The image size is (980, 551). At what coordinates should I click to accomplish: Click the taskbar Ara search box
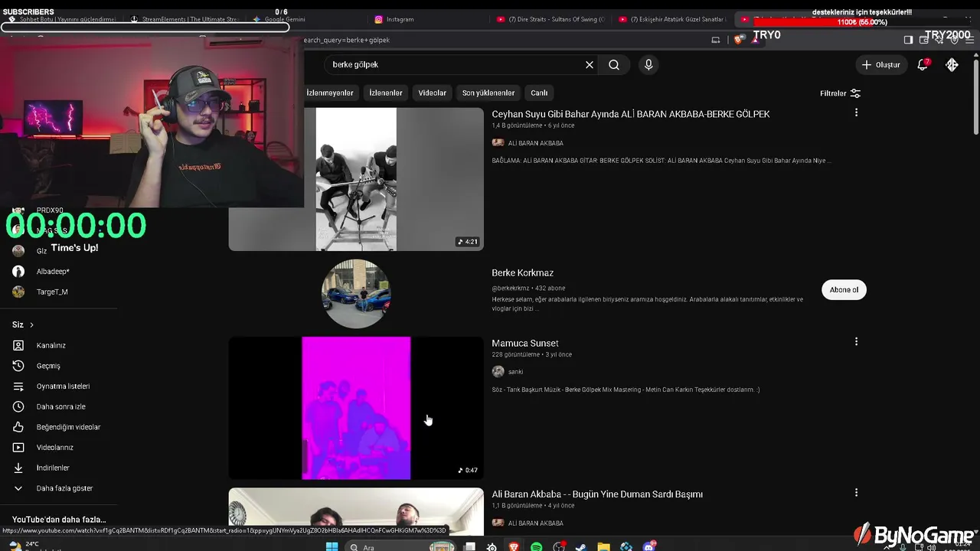[x=402, y=547]
